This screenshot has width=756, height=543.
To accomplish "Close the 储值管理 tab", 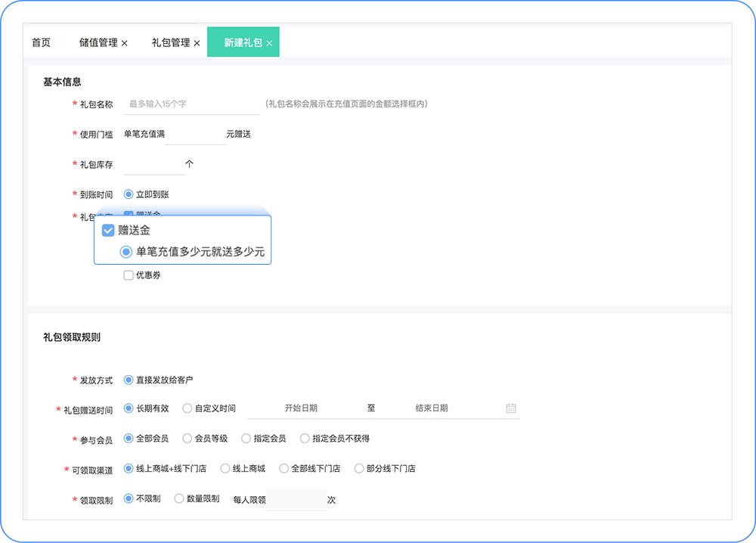I will tap(125, 42).
